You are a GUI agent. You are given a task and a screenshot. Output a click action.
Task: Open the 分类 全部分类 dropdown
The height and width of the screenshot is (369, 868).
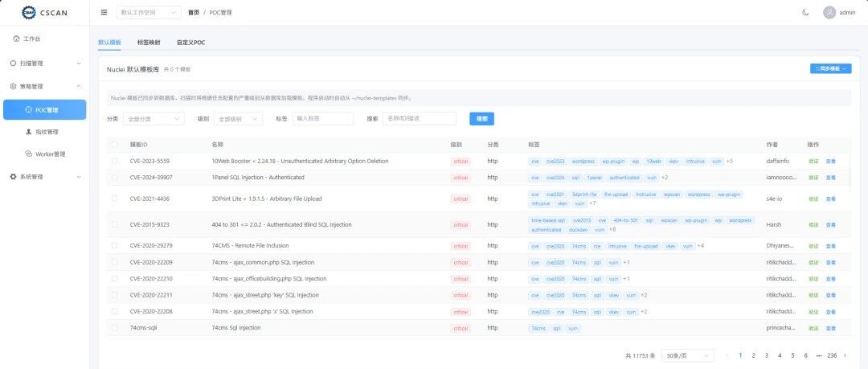tap(154, 118)
